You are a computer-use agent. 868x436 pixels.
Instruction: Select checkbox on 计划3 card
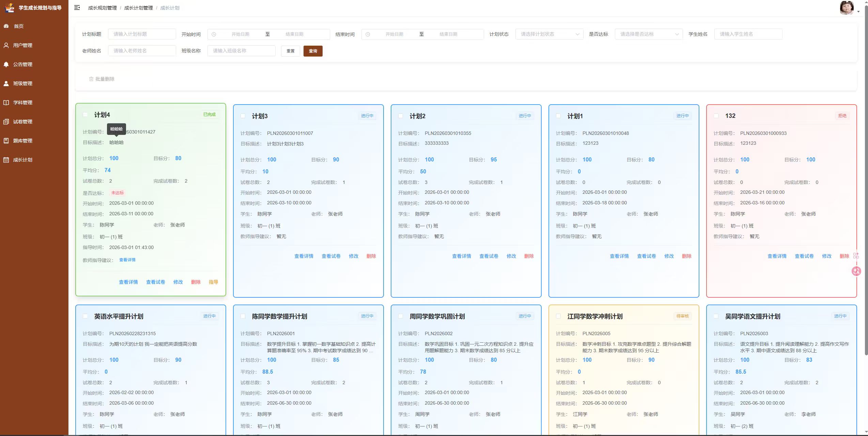pyautogui.click(x=243, y=116)
